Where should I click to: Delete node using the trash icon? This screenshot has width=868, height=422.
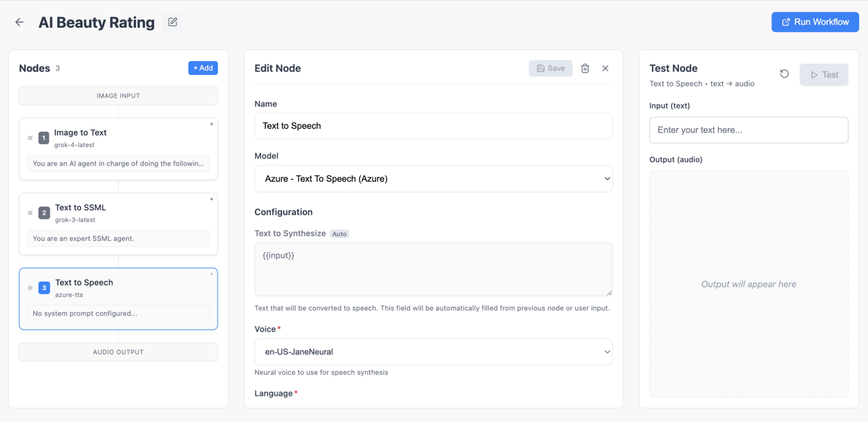pos(585,68)
